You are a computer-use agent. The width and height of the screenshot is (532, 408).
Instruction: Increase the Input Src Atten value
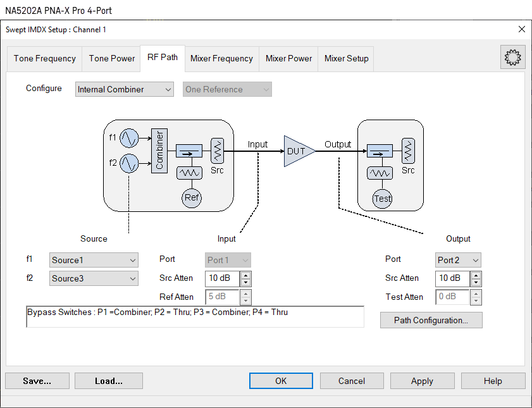click(245, 275)
